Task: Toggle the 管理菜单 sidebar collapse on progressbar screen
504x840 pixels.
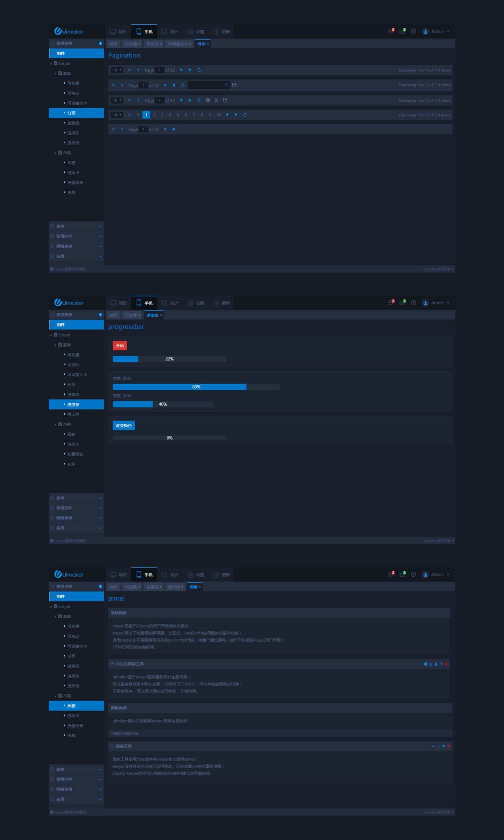Action: [x=100, y=315]
